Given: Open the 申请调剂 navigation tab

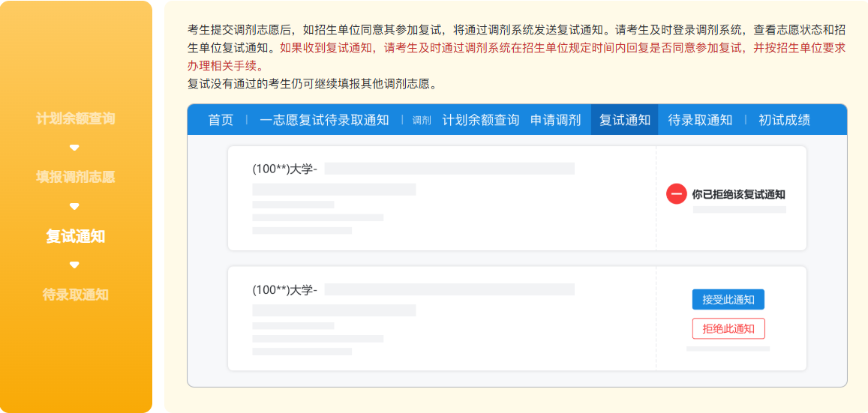Looking at the screenshot, I should 555,120.
